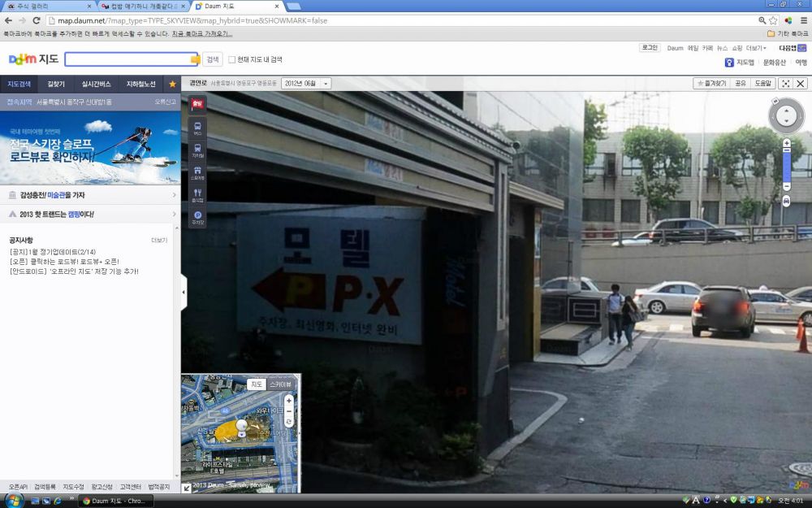Select the 실시간버스 tab
This screenshot has height=508, width=812.
coord(97,84)
